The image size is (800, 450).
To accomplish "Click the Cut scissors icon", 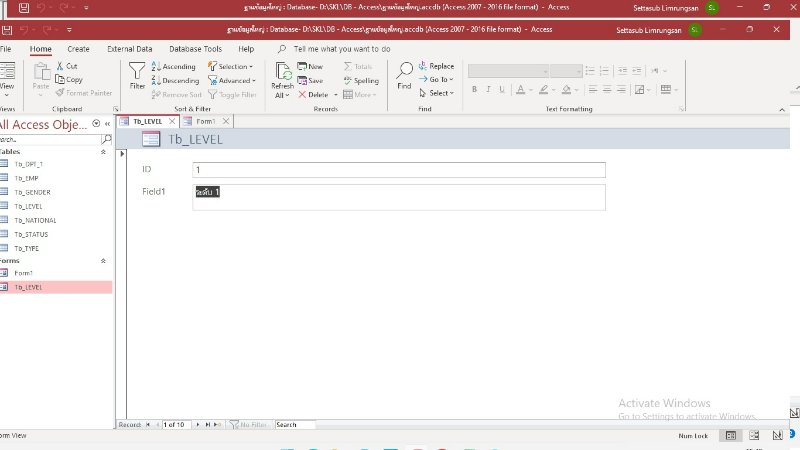I will [66, 66].
